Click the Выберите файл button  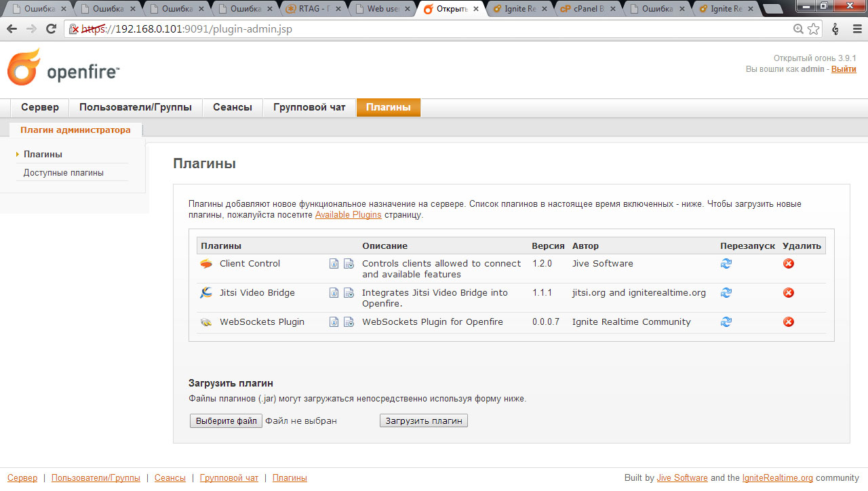[x=226, y=421]
